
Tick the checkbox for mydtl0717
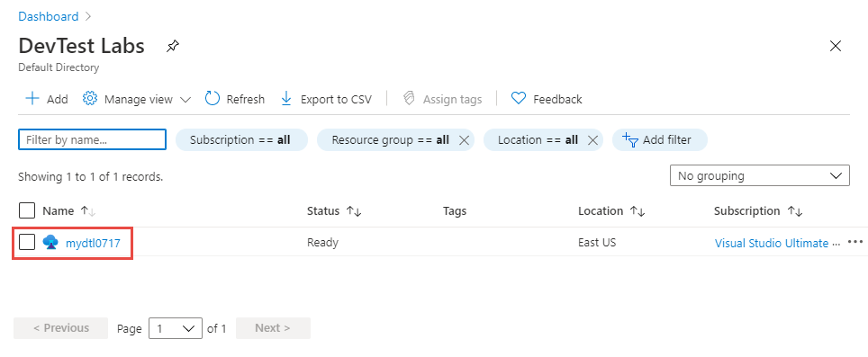click(x=27, y=242)
